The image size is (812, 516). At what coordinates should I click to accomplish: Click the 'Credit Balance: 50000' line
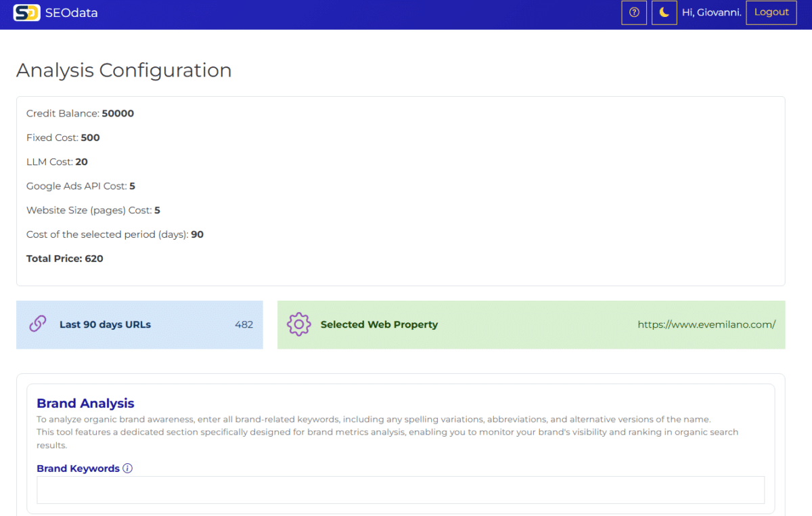(80, 113)
